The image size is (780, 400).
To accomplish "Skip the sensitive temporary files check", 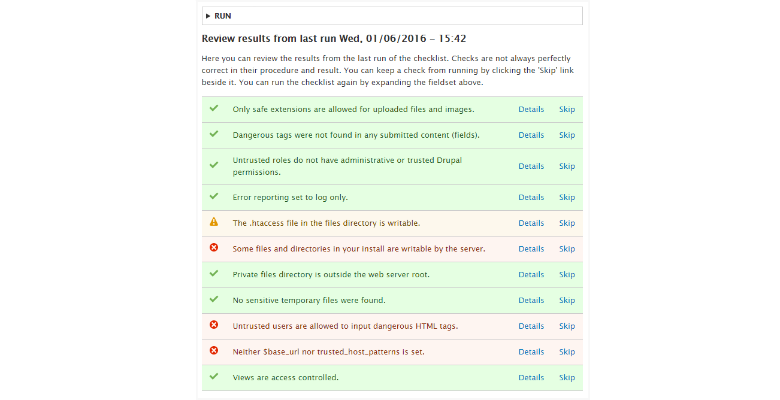I will 566,300.
